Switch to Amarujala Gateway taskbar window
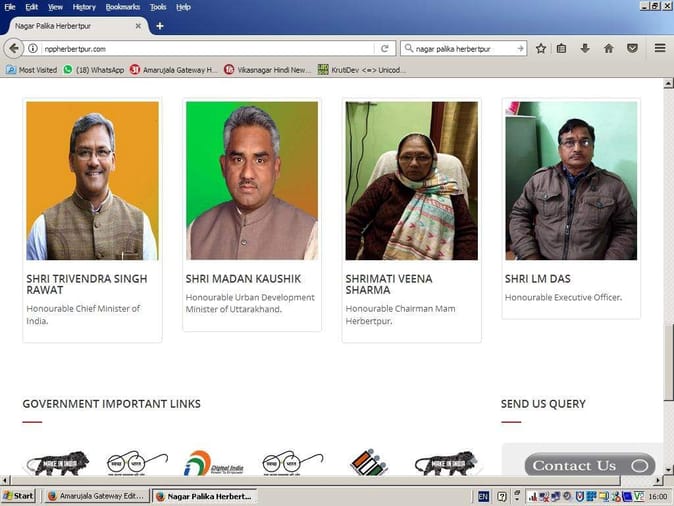 tap(97, 496)
